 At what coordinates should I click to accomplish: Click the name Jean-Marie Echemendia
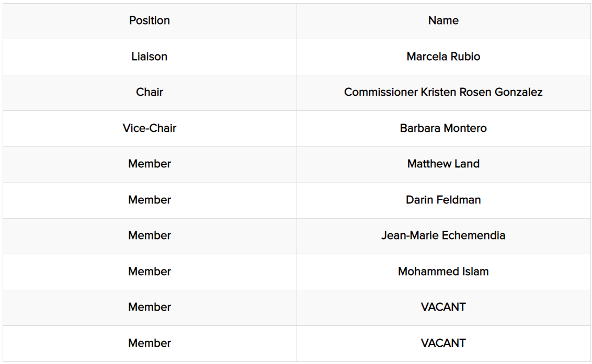click(x=443, y=235)
